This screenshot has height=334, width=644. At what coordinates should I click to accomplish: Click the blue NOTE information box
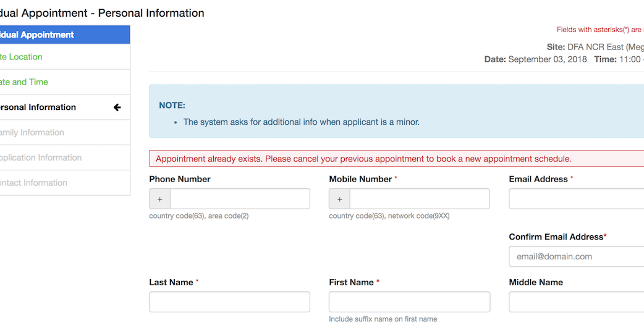(x=396, y=111)
